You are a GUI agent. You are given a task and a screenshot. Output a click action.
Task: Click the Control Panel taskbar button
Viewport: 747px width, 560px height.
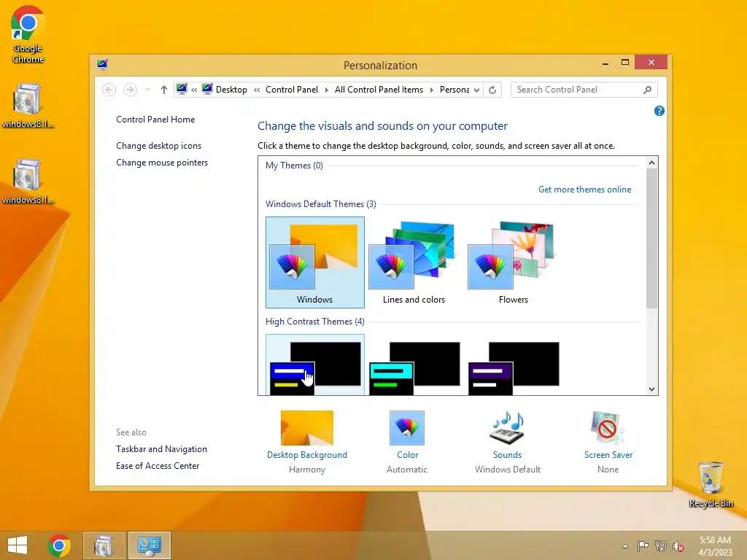[149, 545]
